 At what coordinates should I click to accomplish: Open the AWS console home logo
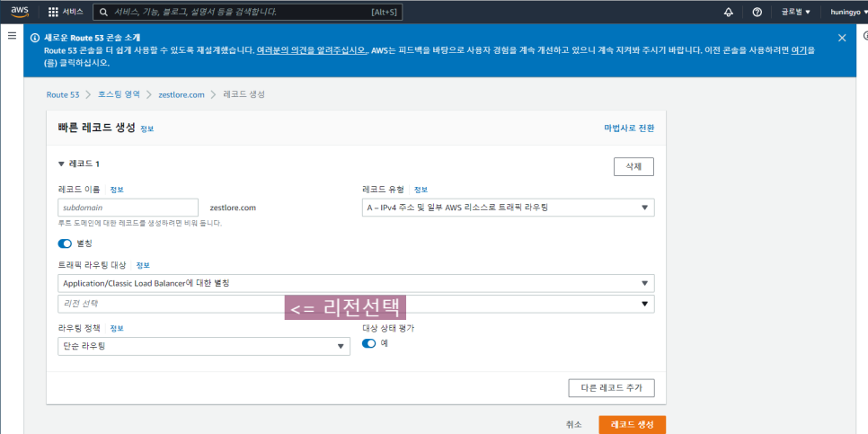coord(20,12)
